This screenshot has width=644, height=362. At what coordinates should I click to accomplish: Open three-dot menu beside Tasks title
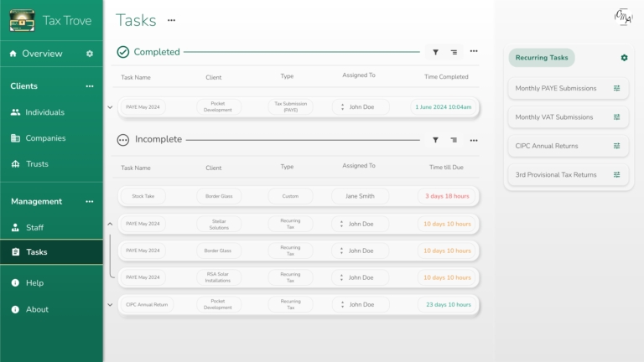point(172,20)
